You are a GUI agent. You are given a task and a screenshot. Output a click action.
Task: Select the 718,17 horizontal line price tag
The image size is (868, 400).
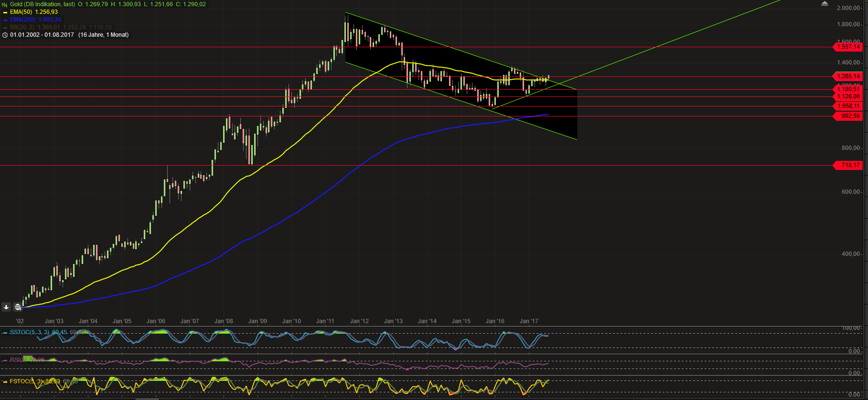click(x=849, y=165)
